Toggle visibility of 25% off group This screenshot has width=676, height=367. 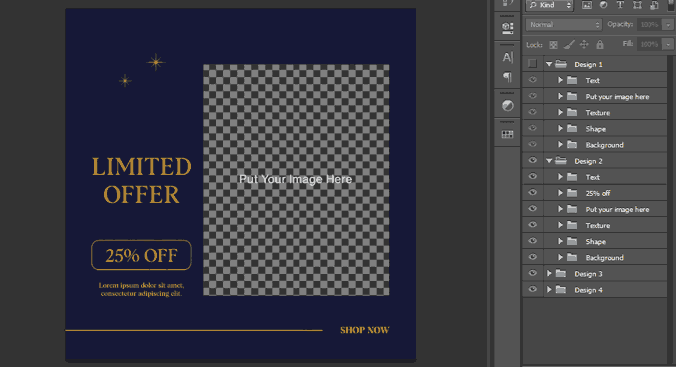point(532,193)
